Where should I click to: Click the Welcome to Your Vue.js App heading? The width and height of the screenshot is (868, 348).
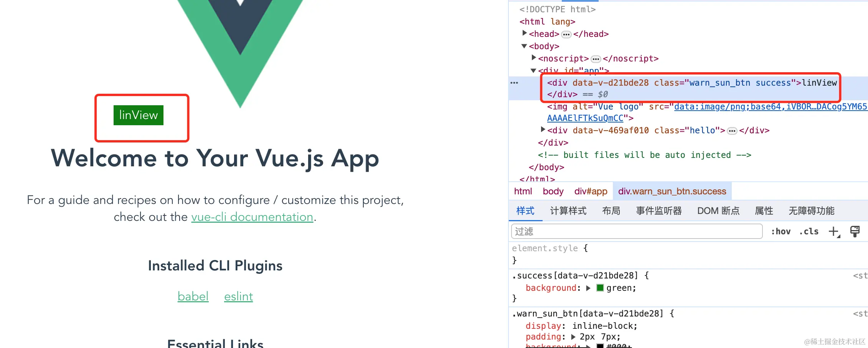click(215, 158)
